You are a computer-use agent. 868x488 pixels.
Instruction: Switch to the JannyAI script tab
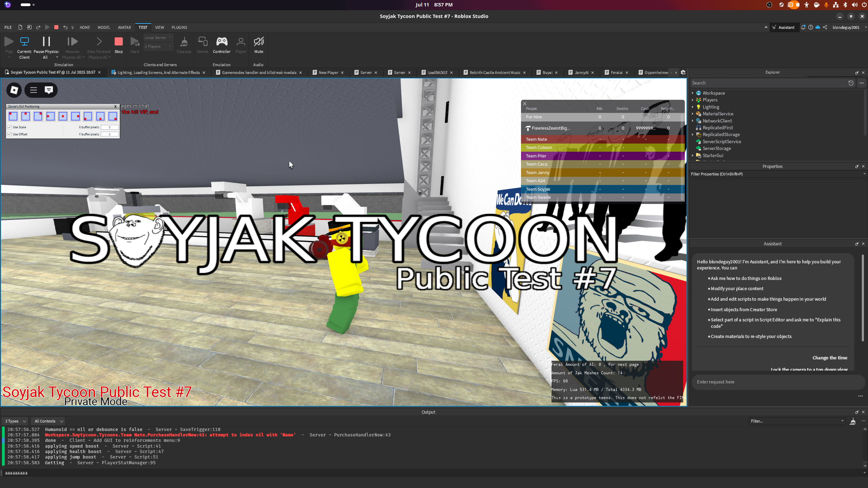[581, 72]
